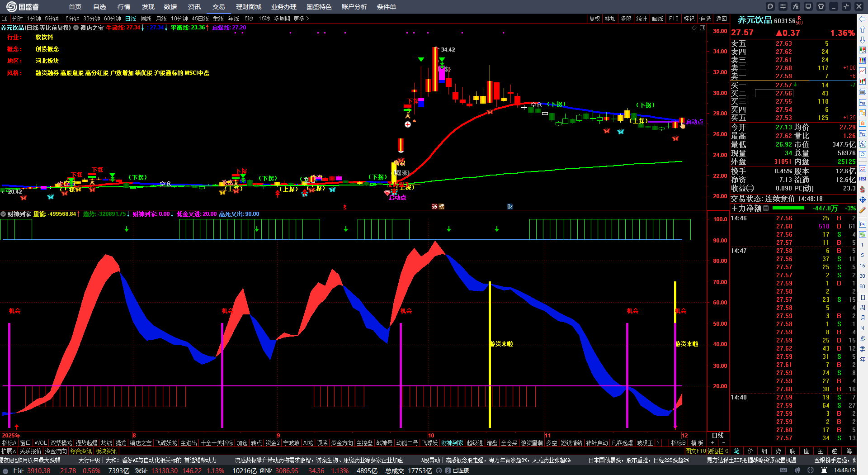Open the main chart indicator dropdown beside 镇店之宝
Viewport: 868px width, 475px height.
point(76,28)
